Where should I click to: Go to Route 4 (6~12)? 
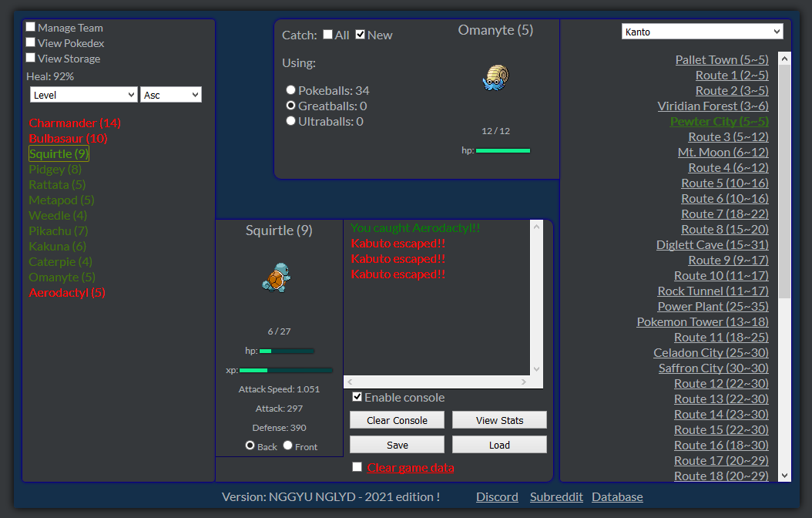(x=728, y=168)
